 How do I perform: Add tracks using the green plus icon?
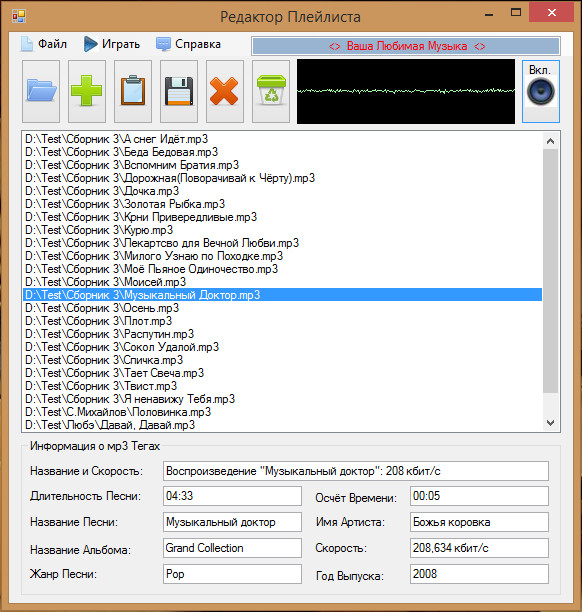point(87,91)
